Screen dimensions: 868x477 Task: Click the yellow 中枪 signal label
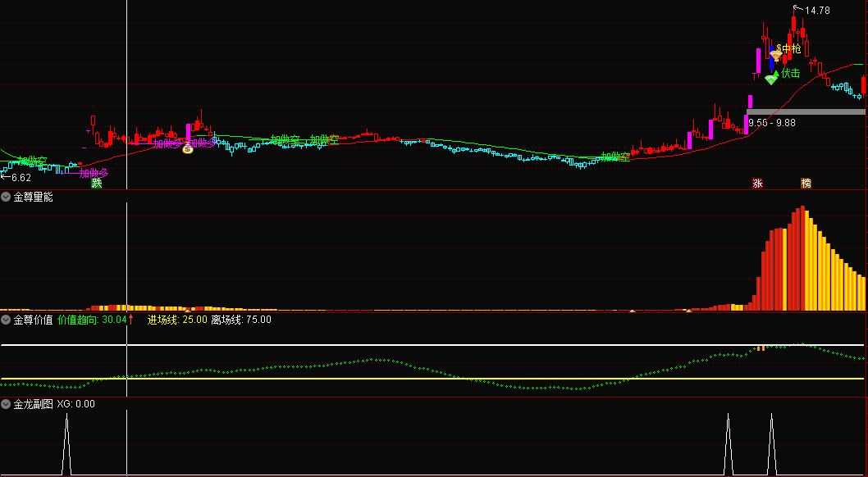(x=791, y=48)
